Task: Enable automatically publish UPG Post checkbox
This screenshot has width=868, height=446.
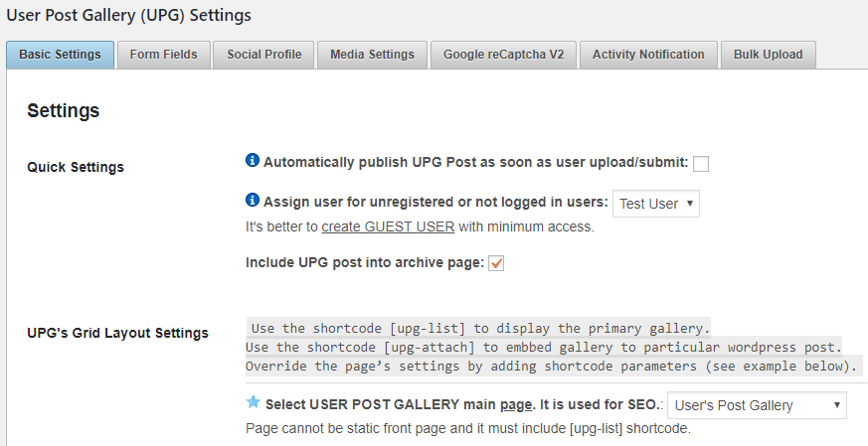Action: (701, 164)
